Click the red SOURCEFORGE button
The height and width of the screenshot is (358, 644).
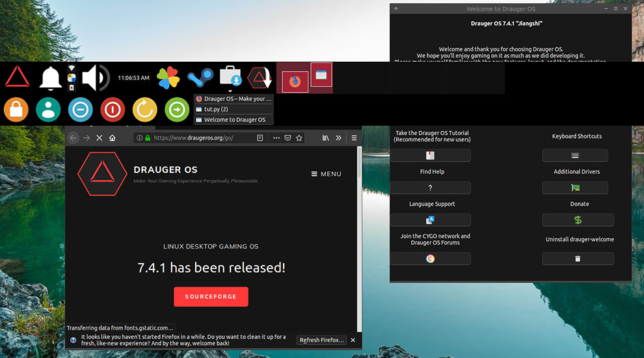[211, 297]
